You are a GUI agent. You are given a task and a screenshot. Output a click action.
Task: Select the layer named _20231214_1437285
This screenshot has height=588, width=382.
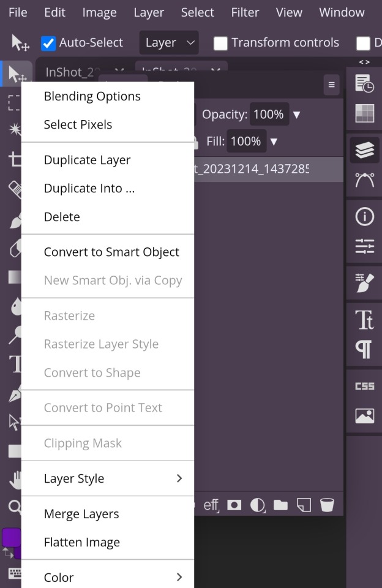point(268,169)
